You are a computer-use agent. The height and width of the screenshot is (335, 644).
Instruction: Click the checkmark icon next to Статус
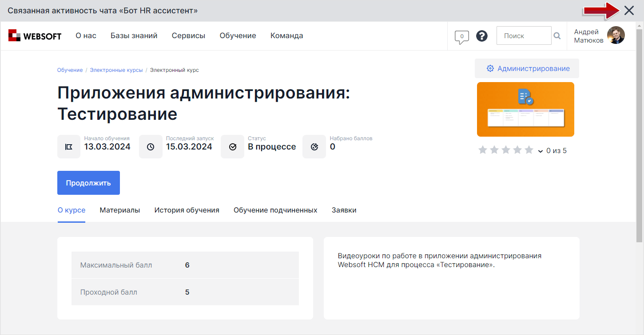232,146
